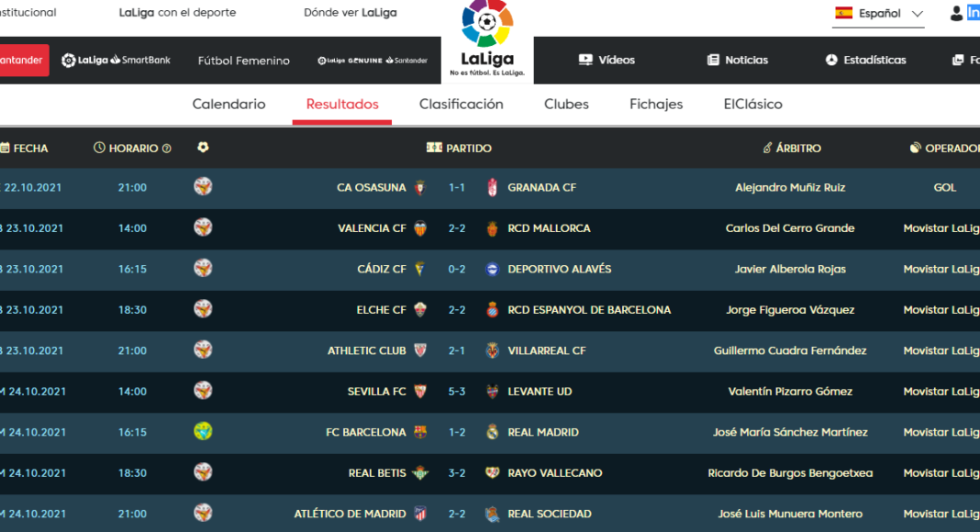The image size is (980, 532).
Task: Open the 5-3 Sevilla vs Levante result
Action: tap(457, 392)
